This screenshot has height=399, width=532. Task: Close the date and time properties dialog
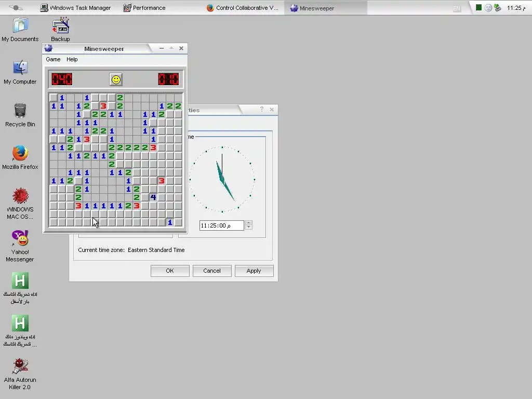point(272,109)
